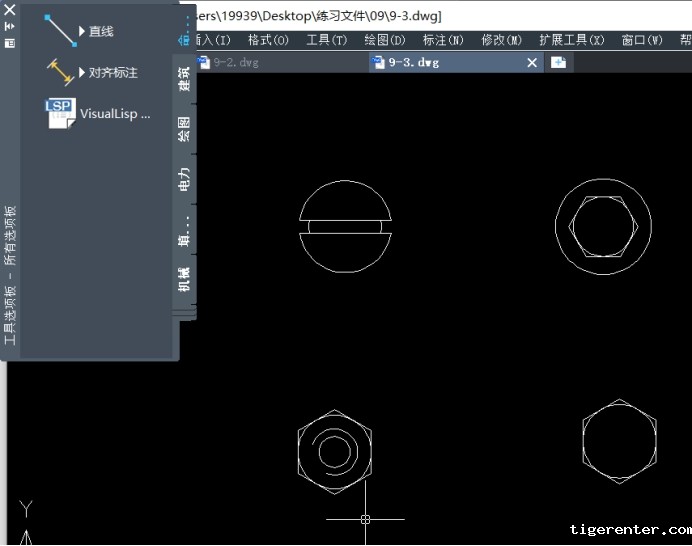Open the 标注(N) menu
This screenshot has width=692, height=546.
coord(442,40)
